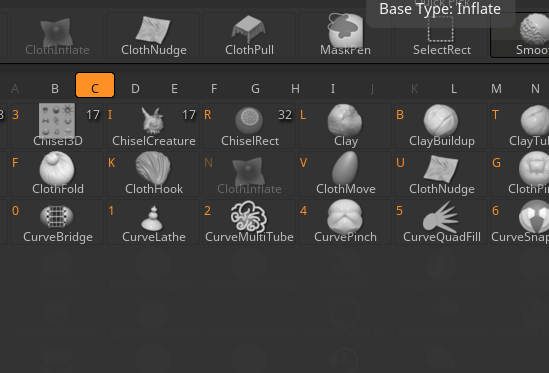This screenshot has height=373, width=549.
Task: Choose the SelectRect brush in Quick Pick
Action: (x=441, y=35)
